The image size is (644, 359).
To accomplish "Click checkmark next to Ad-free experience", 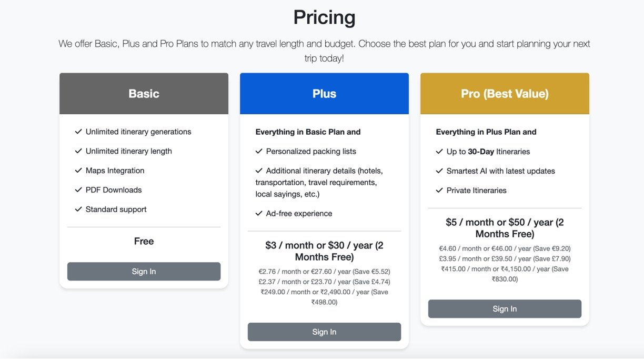I will pos(259,214).
